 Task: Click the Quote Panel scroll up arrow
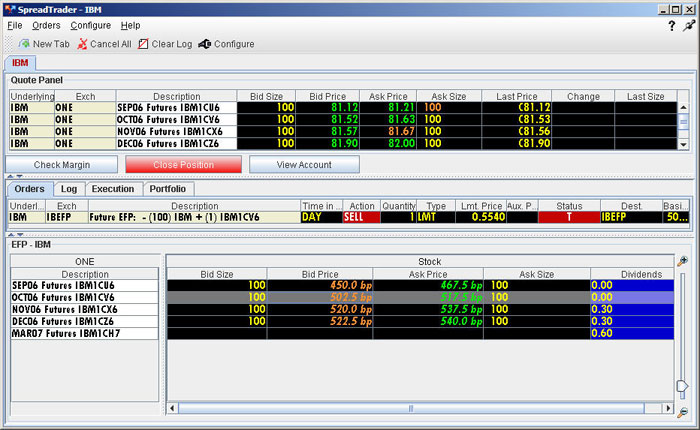(683, 108)
